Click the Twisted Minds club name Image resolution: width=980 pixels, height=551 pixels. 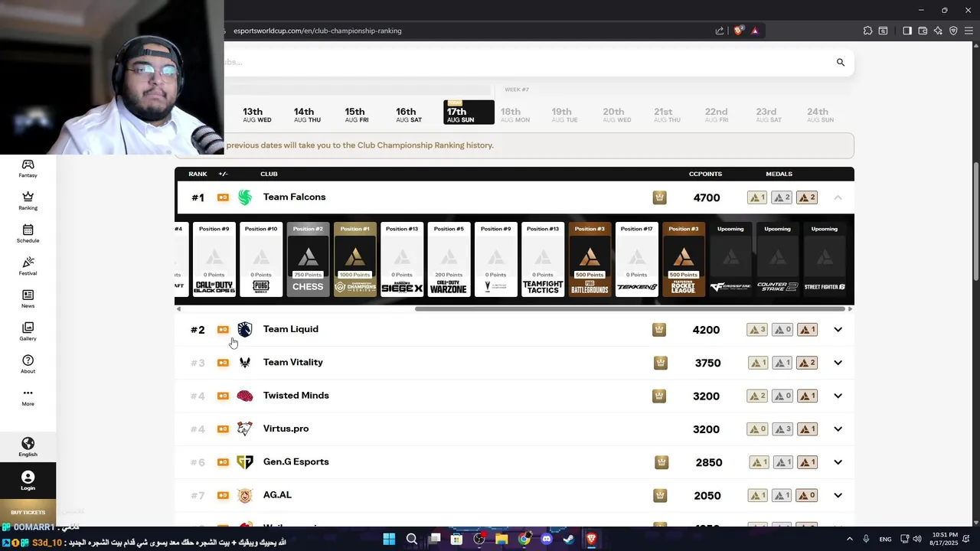[x=296, y=396]
